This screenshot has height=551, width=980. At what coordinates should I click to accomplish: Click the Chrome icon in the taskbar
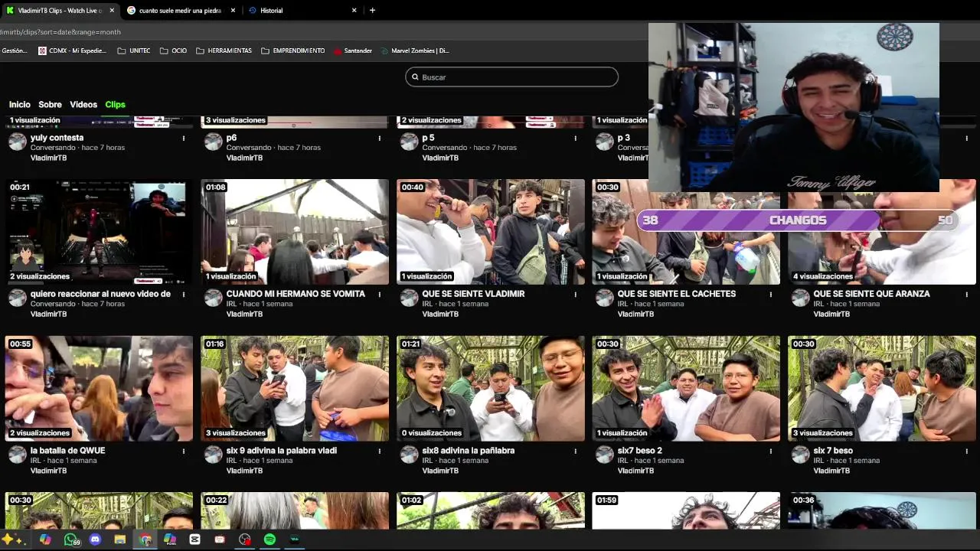click(145, 540)
